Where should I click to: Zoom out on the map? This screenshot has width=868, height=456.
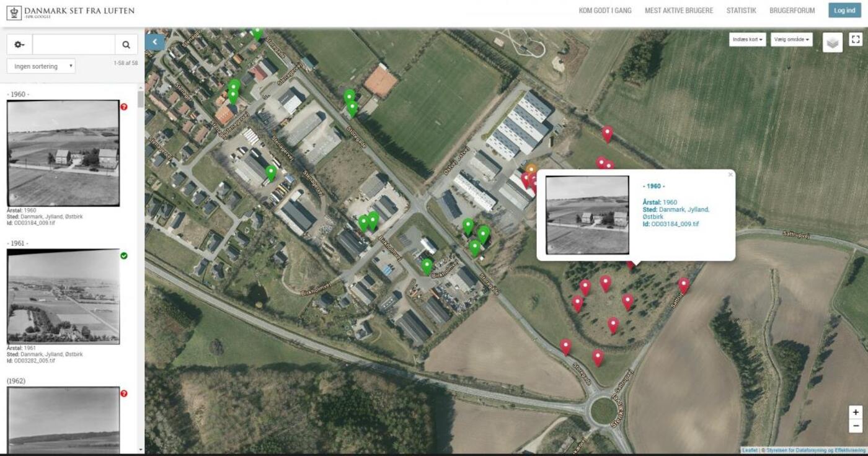click(856, 426)
